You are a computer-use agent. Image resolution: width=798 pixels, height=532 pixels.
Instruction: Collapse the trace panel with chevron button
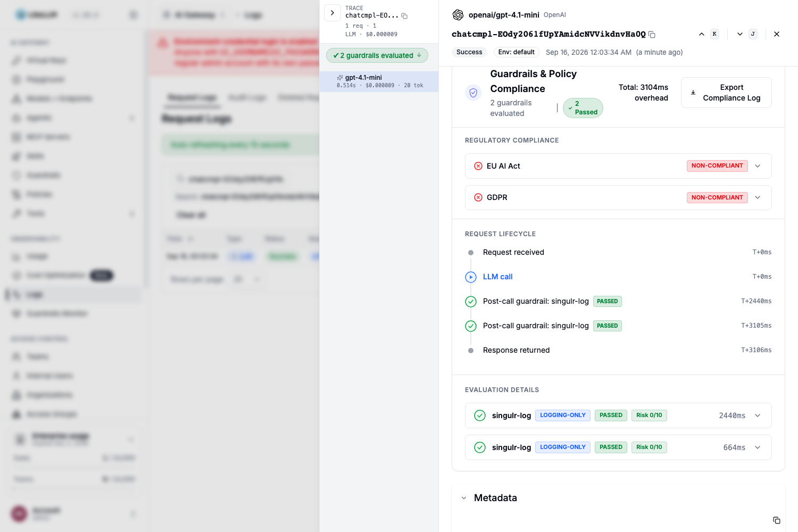[x=332, y=13]
